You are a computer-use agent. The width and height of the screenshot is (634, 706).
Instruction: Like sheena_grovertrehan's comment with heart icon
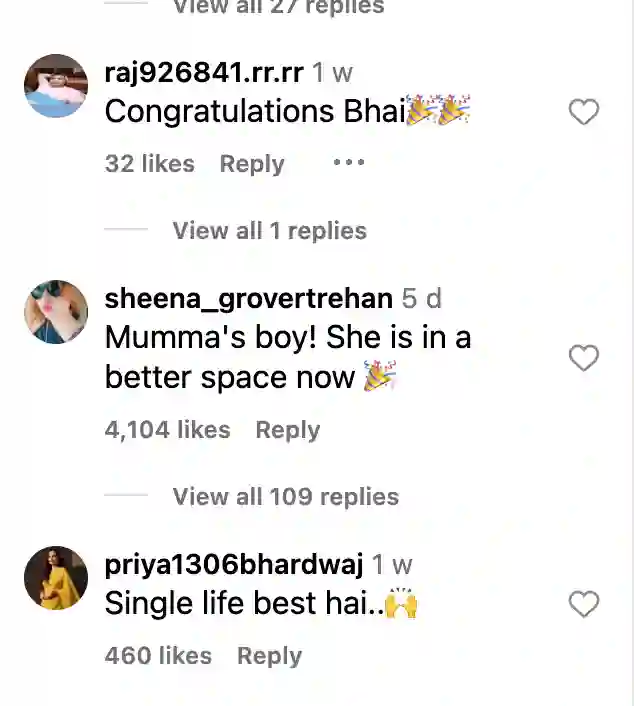(584, 358)
